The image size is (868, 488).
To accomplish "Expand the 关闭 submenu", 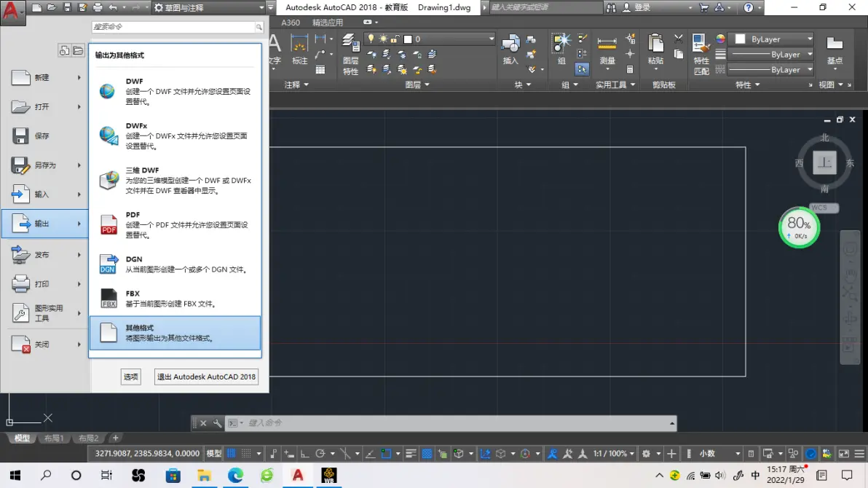I will pos(45,344).
